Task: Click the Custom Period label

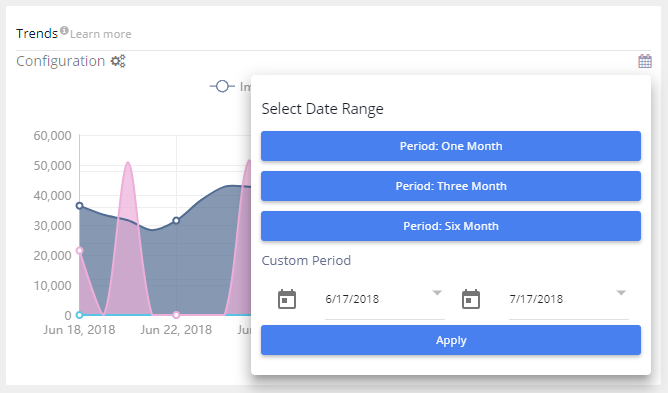Action: click(306, 260)
